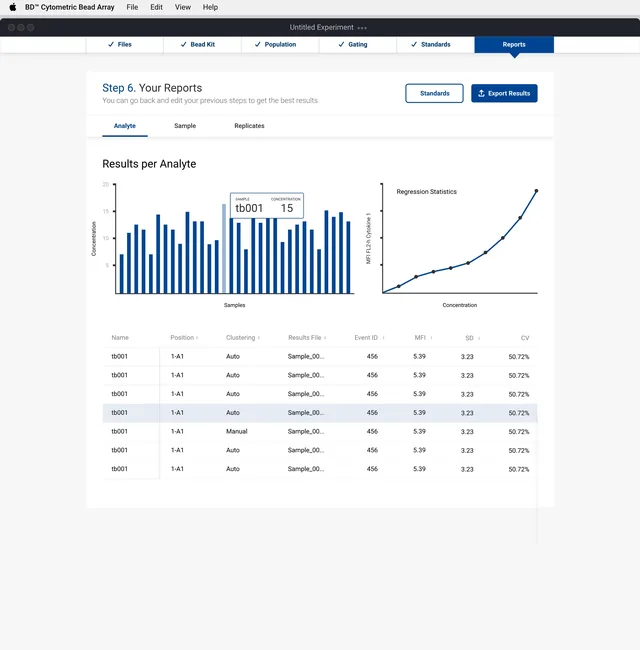This screenshot has width=640, height=650.
Task: Open the View menu
Action: pyautogui.click(x=183, y=7)
